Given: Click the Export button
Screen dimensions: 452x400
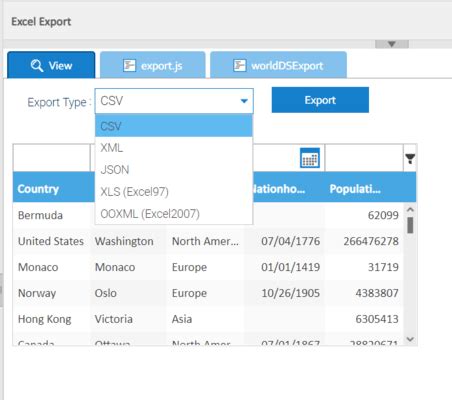Looking at the screenshot, I should tap(320, 100).
